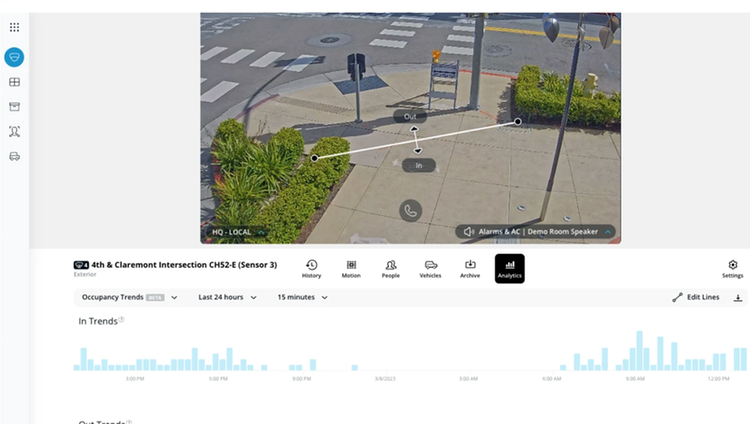Open the History tab
750x424 pixels.
(311, 268)
